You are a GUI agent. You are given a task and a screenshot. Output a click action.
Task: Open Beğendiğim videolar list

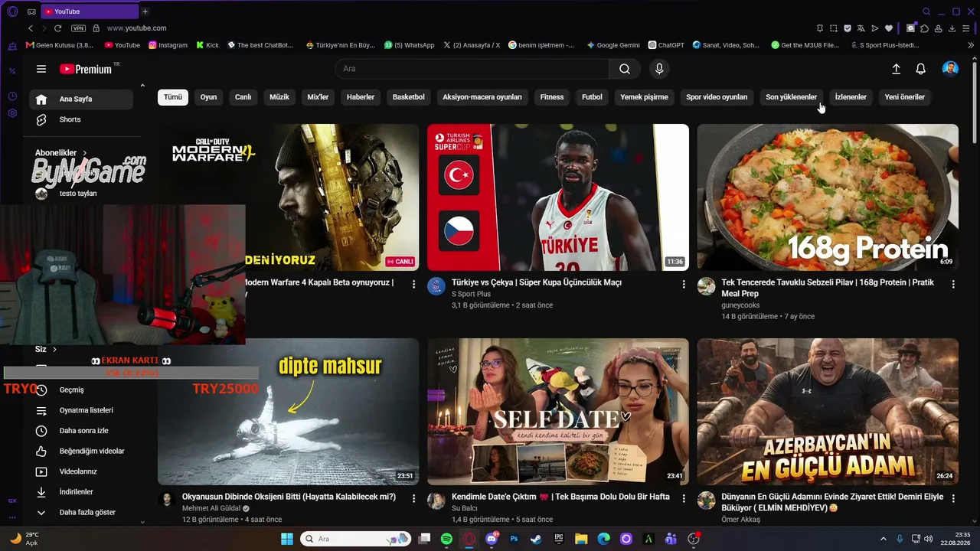pos(81,451)
